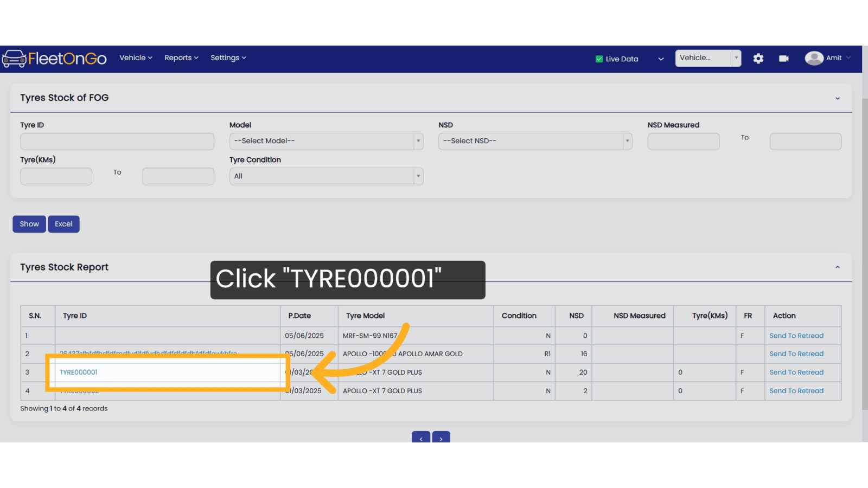Expand the chevron next to Live Data
The width and height of the screenshot is (868, 488).
click(661, 59)
